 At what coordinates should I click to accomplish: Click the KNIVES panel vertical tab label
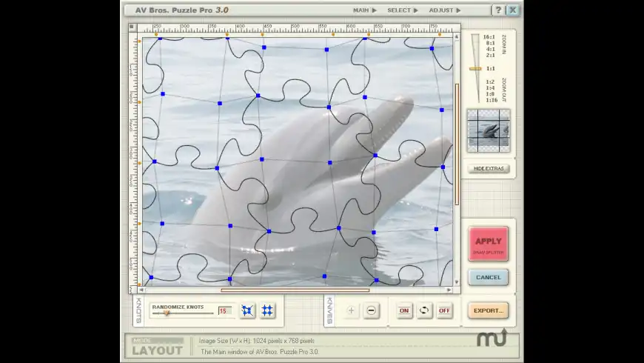[x=329, y=311]
